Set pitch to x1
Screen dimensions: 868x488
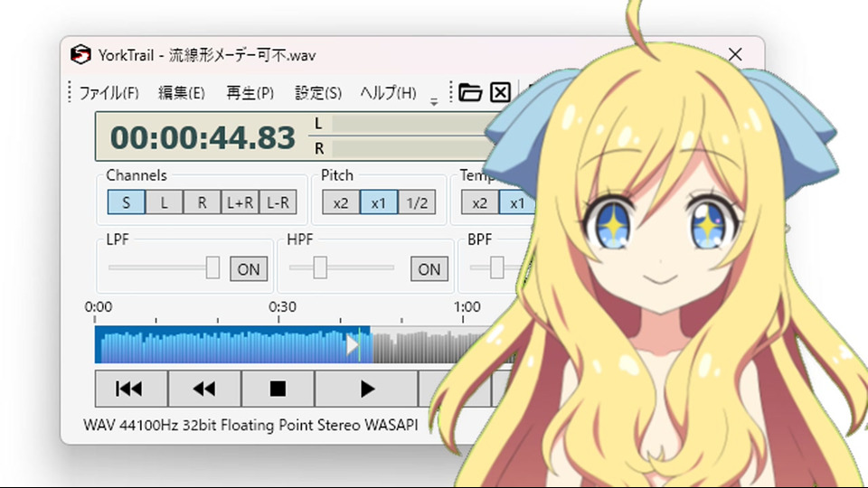point(379,202)
